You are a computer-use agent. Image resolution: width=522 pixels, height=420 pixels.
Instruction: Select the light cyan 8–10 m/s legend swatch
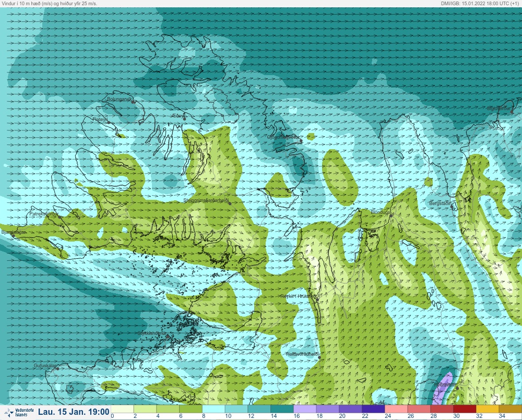[x=213, y=409]
